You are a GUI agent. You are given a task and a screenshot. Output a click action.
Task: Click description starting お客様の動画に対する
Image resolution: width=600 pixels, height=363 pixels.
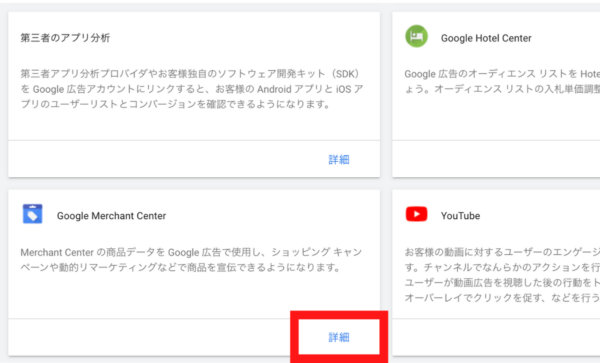[502, 275]
